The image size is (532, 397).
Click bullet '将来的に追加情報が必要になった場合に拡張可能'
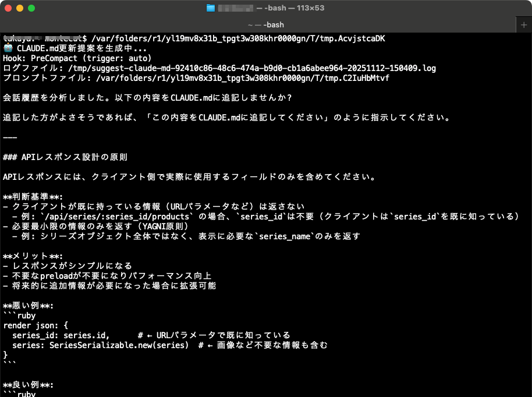coord(109,286)
